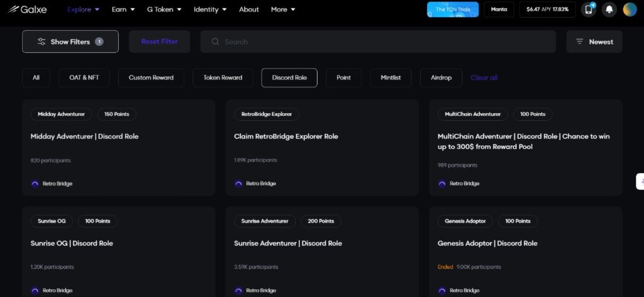The height and width of the screenshot is (297, 644).
Task: Expand the Earn dropdown menu
Action: pyautogui.click(x=123, y=9)
